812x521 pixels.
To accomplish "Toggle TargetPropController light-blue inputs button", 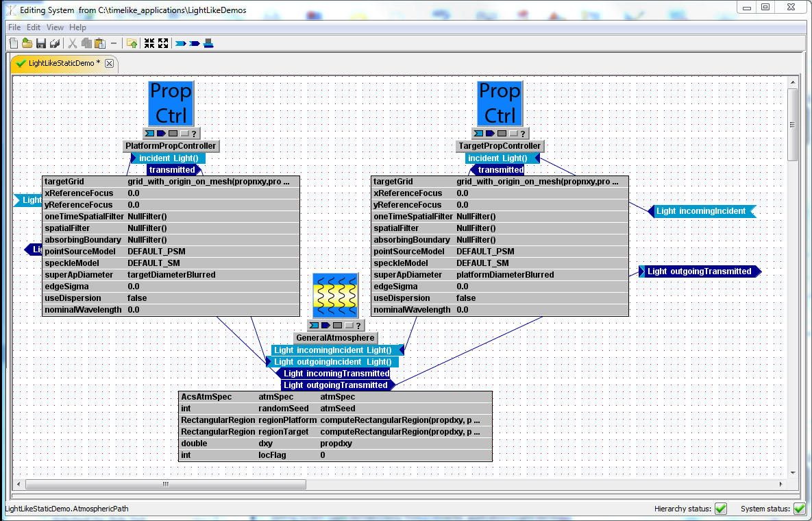I will pos(478,134).
